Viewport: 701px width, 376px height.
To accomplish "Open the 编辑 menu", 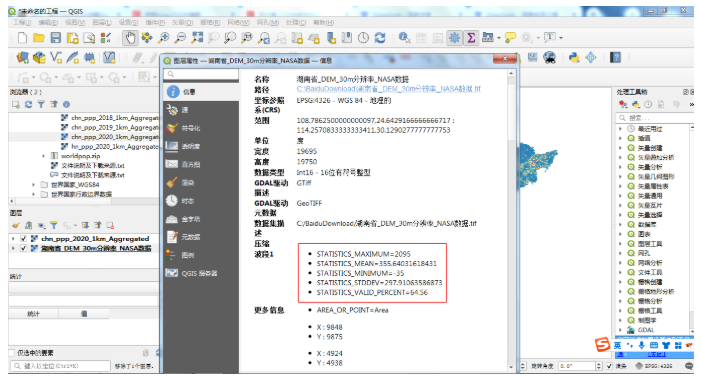I will (48, 22).
